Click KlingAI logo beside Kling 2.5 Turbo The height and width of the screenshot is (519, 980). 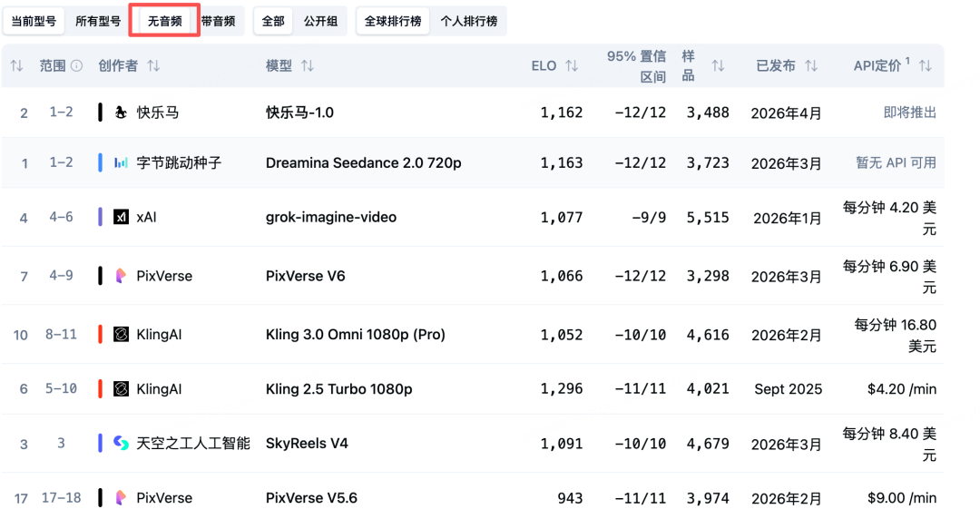(x=121, y=389)
